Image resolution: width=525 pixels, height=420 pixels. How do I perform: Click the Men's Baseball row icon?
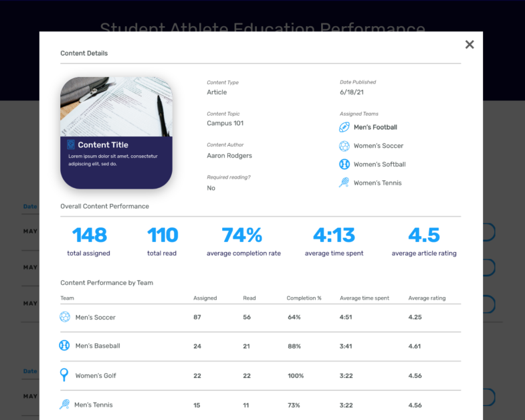click(x=65, y=346)
